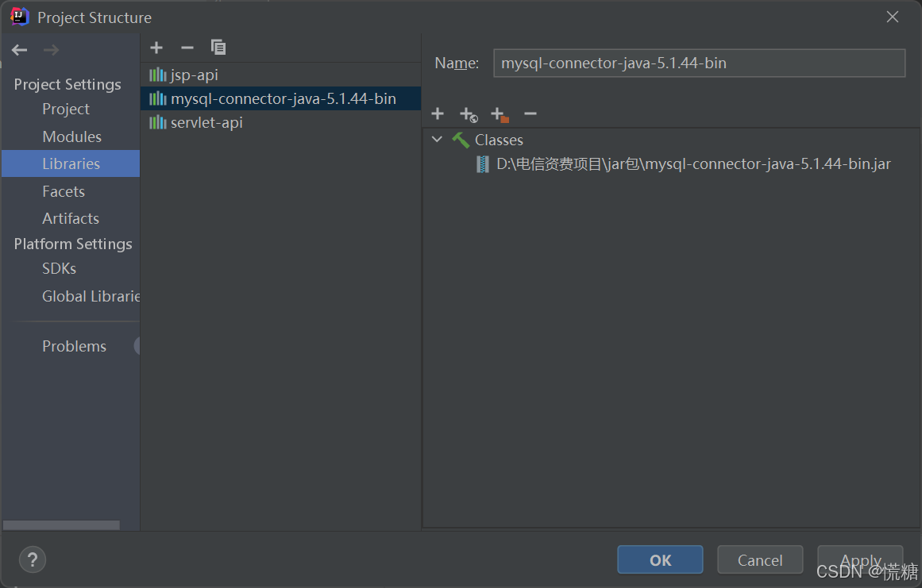Open help with question mark button
Screen dimensions: 922x588
click(x=33, y=559)
